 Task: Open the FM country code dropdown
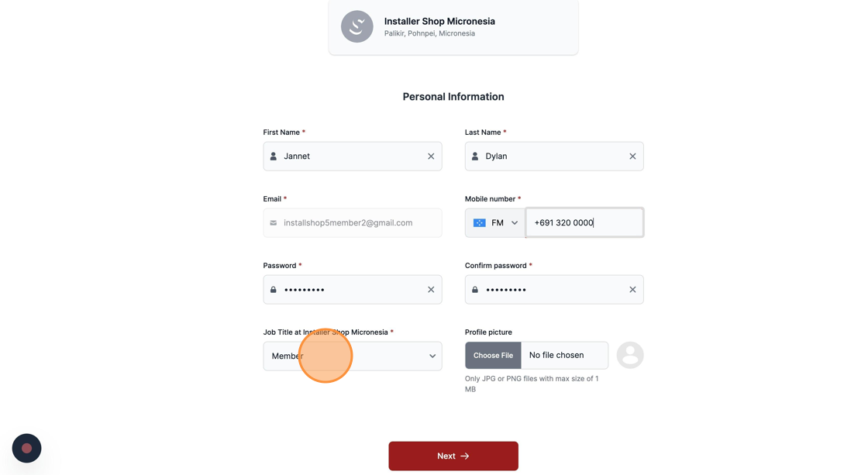(x=495, y=222)
